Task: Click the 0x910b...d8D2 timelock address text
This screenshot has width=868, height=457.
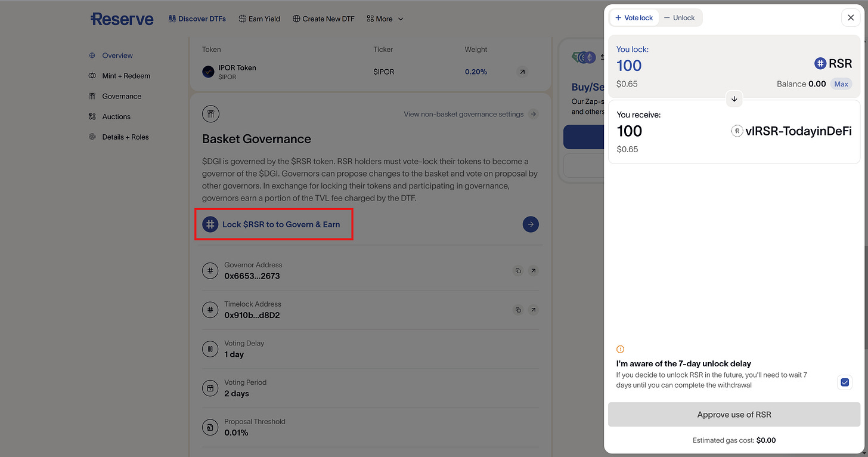Action: point(252,315)
